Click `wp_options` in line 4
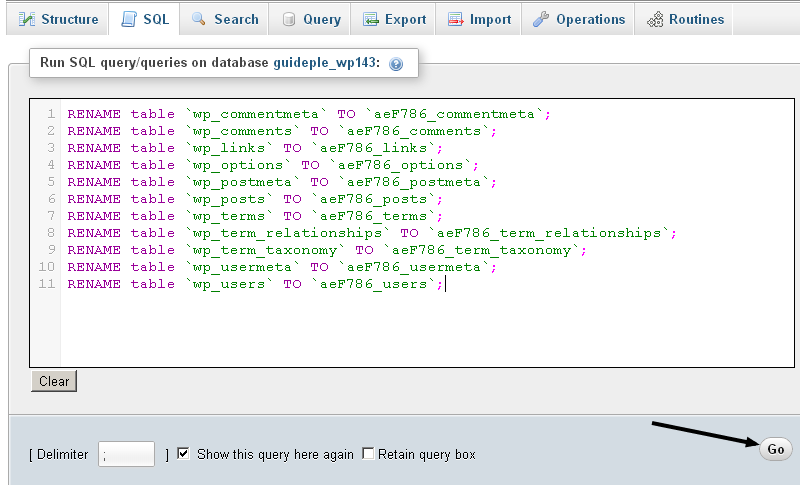The height and width of the screenshot is (485, 800). (x=238, y=165)
